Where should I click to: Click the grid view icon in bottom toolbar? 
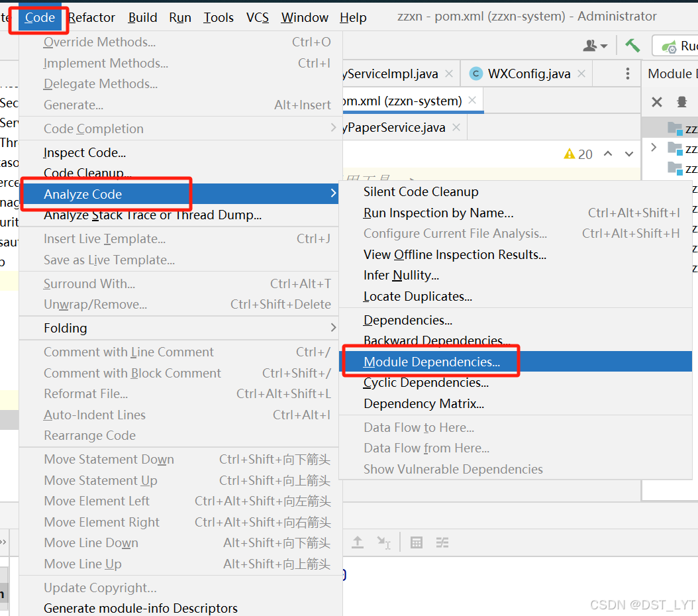tap(417, 542)
